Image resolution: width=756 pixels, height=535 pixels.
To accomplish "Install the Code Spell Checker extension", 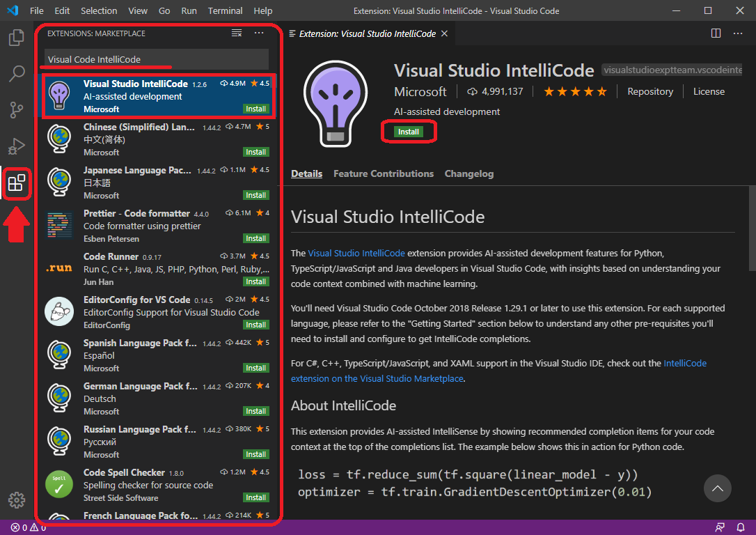I will click(x=255, y=497).
